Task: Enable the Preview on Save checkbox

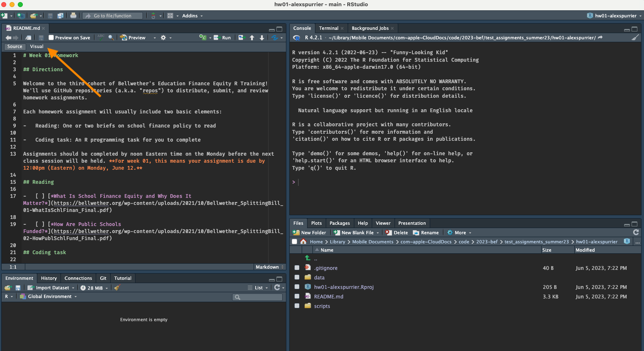Action: tap(51, 38)
